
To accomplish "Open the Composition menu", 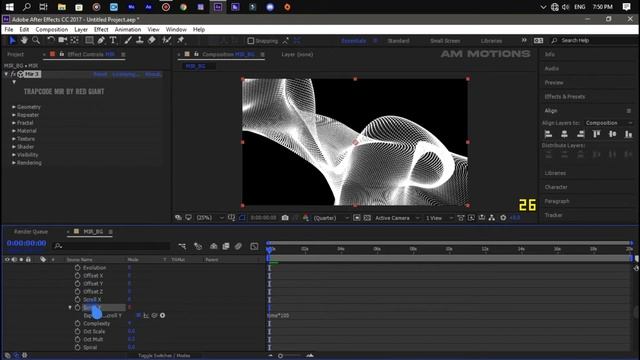I will (x=52, y=29).
